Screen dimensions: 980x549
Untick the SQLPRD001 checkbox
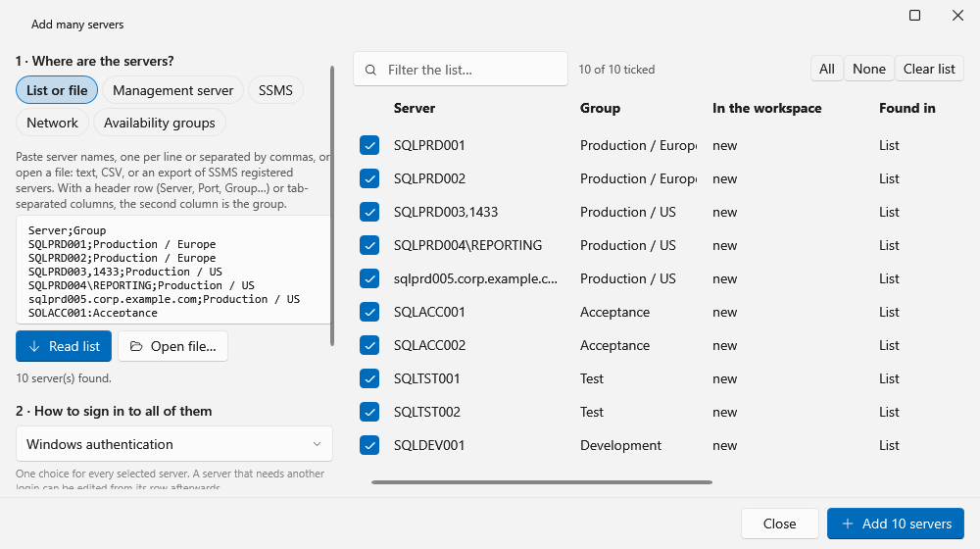tap(369, 145)
